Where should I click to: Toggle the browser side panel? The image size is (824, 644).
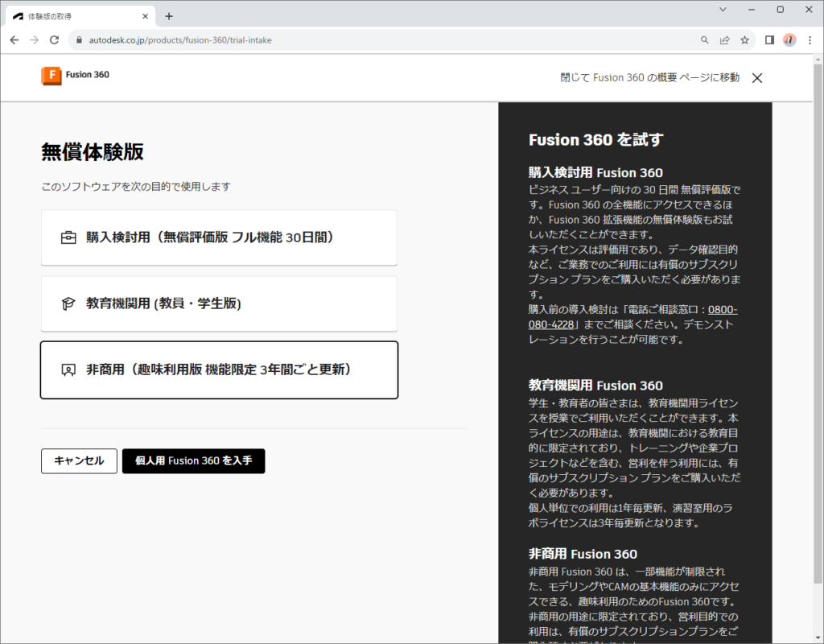(769, 40)
